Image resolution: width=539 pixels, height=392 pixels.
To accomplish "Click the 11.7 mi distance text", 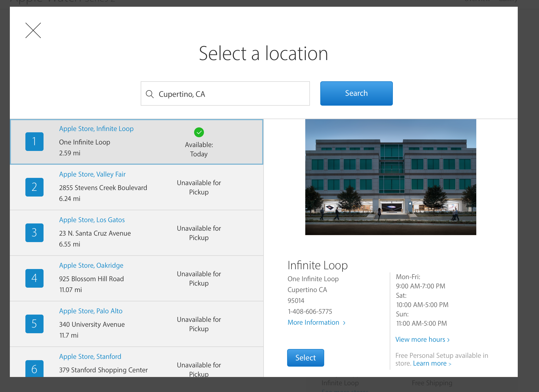I will tap(69, 335).
